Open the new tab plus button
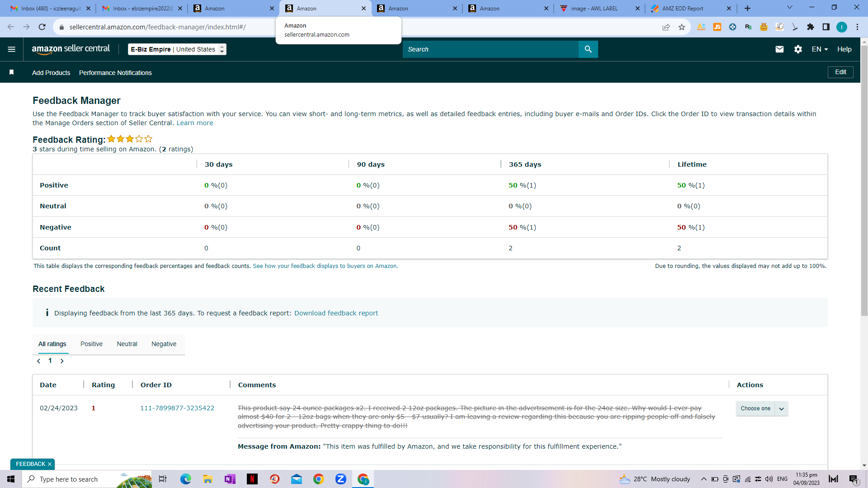This screenshot has height=488, width=868. point(747,8)
